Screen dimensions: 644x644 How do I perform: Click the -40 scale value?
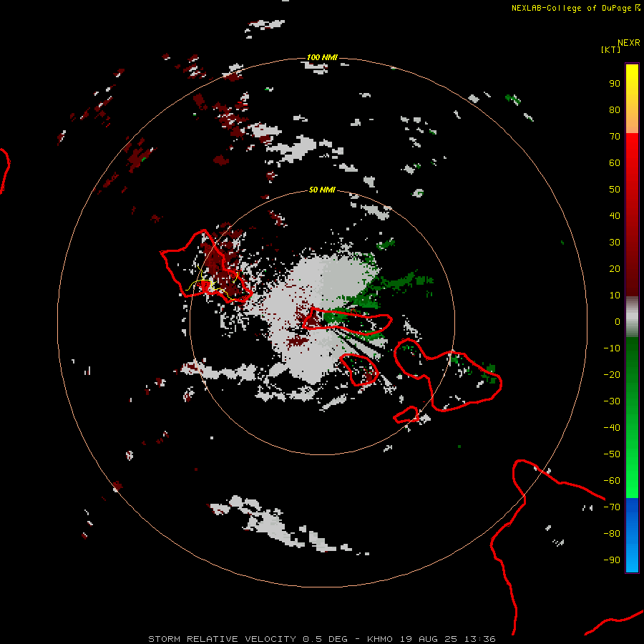(612, 428)
